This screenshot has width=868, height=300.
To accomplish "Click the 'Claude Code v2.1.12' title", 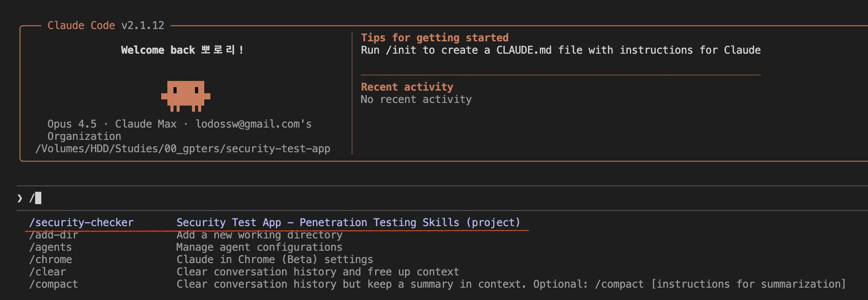I will tap(106, 26).
